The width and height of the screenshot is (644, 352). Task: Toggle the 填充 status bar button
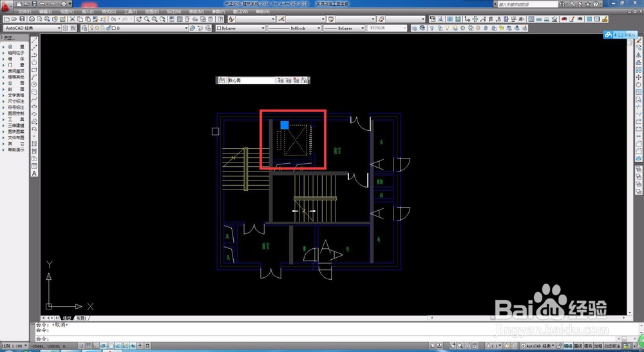point(589,346)
